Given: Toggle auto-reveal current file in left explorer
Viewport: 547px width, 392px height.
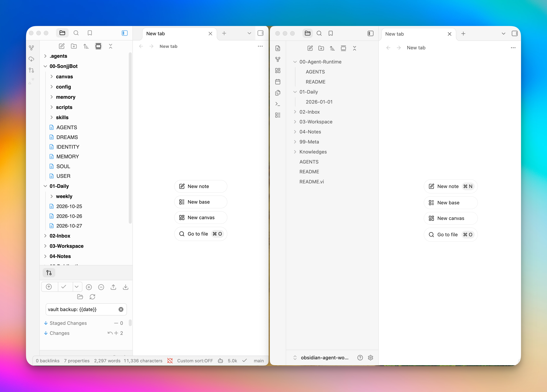Looking at the screenshot, I should pos(98,46).
